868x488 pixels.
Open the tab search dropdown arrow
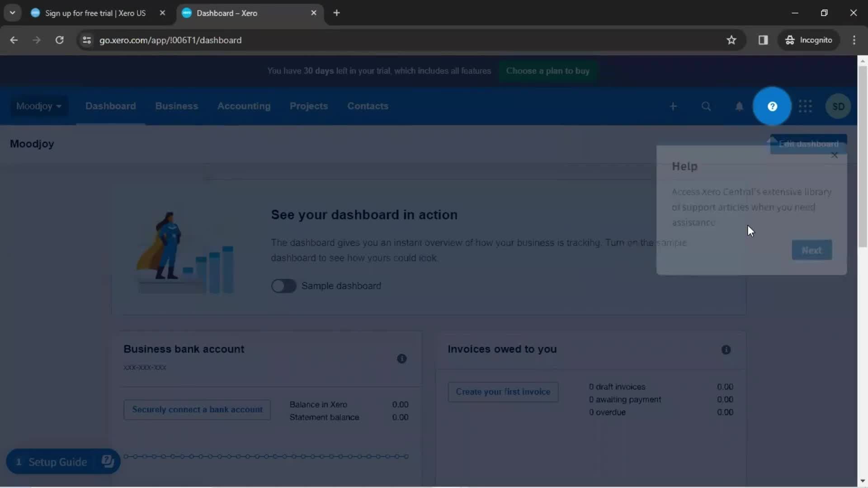[x=13, y=13]
